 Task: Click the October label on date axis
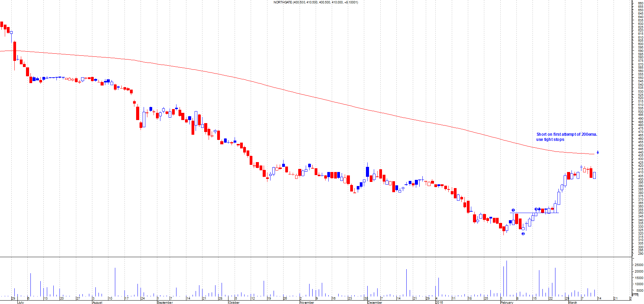pyautogui.click(x=234, y=302)
